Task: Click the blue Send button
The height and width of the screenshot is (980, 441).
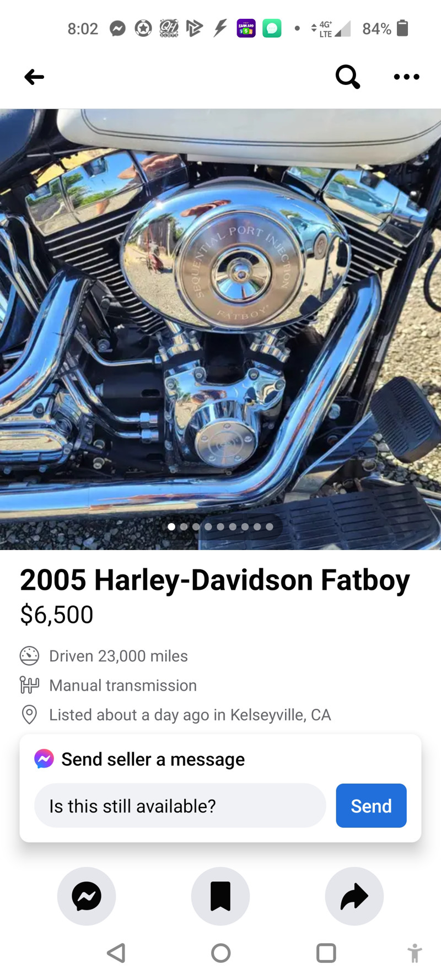Action: [371, 805]
